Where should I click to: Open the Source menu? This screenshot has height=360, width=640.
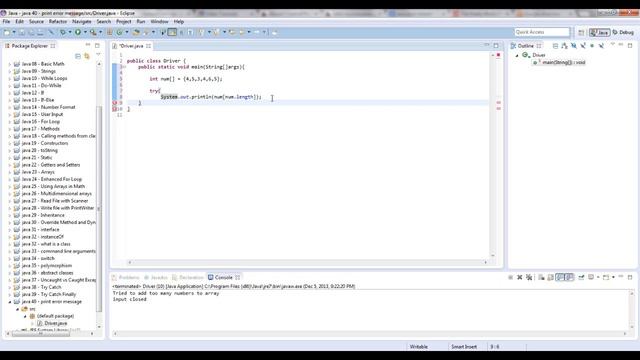click(x=36, y=22)
